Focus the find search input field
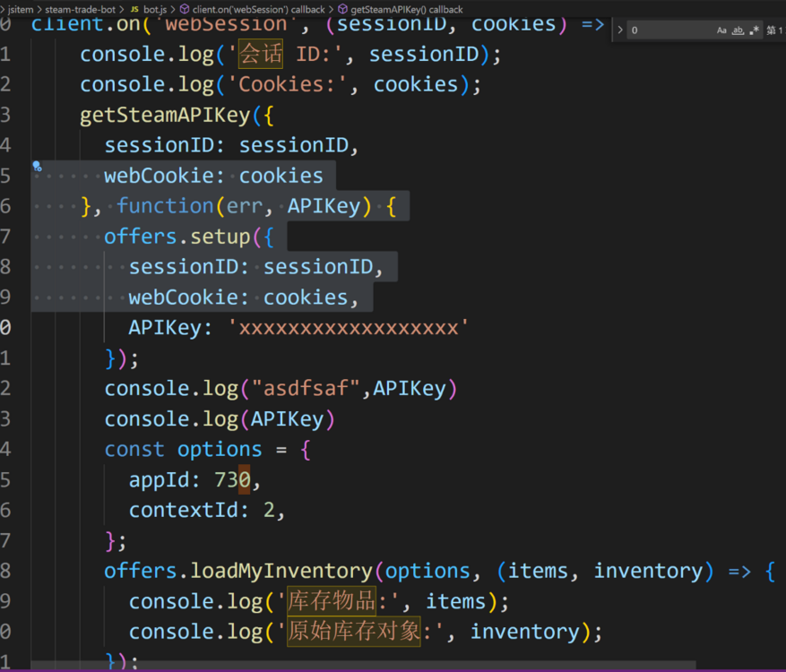 tap(668, 30)
